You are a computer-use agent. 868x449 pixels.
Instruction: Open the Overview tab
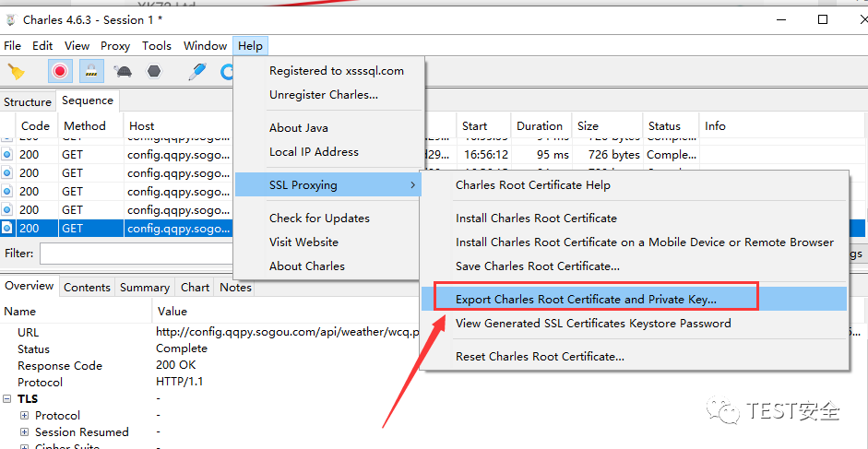pyautogui.click(x=29, y=286)
